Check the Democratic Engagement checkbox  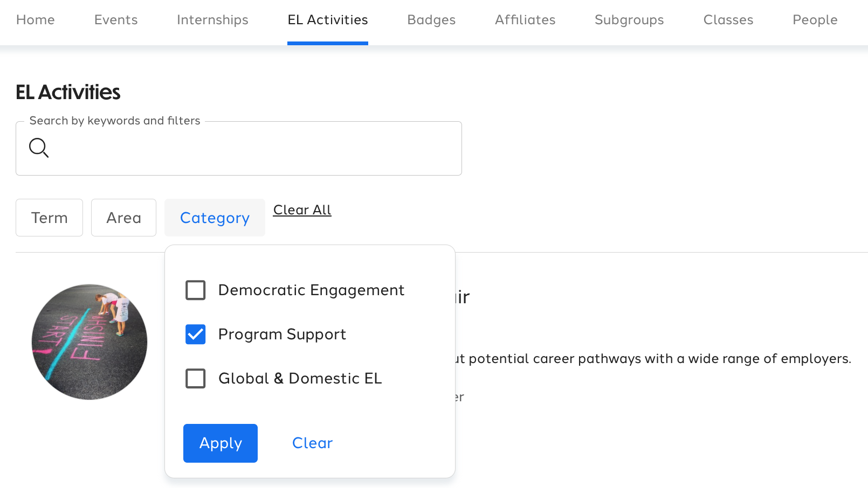point(195,290)
